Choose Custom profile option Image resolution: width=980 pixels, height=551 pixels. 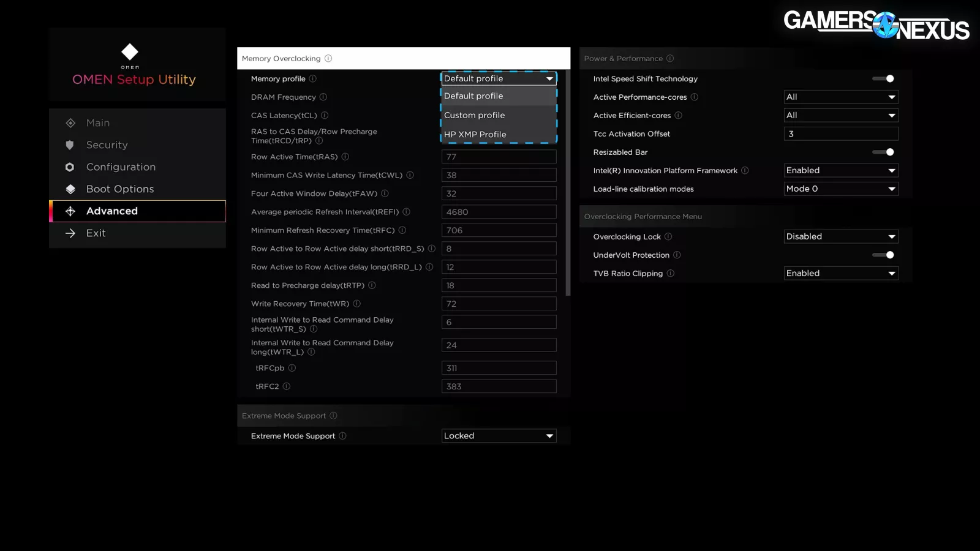pyautogui.click(x=475, y=115)
